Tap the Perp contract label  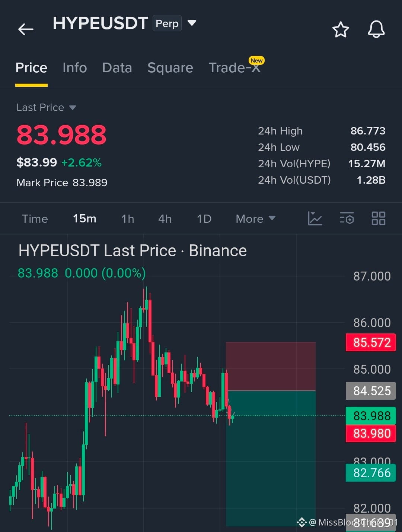[167, 23]
